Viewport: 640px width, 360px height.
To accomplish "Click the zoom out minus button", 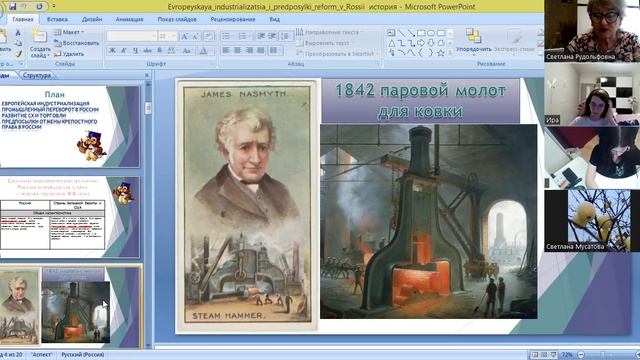I will point(581,355).
